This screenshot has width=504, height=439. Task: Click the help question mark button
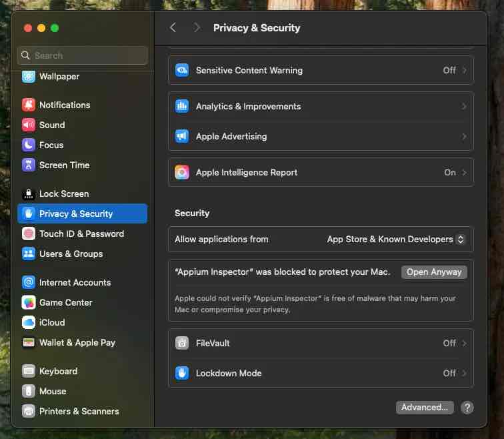(x=467, y=408)
